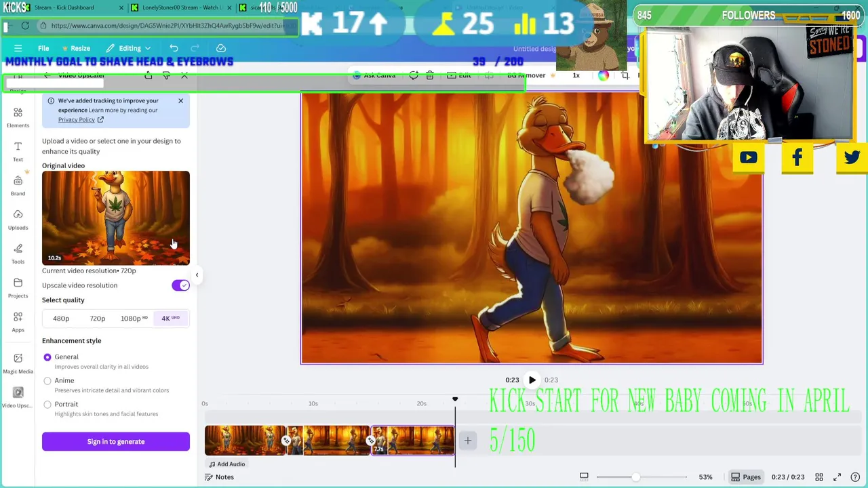Change the 1x playback speed
Viewport: 868px width, 488px height.
point(576,76)
